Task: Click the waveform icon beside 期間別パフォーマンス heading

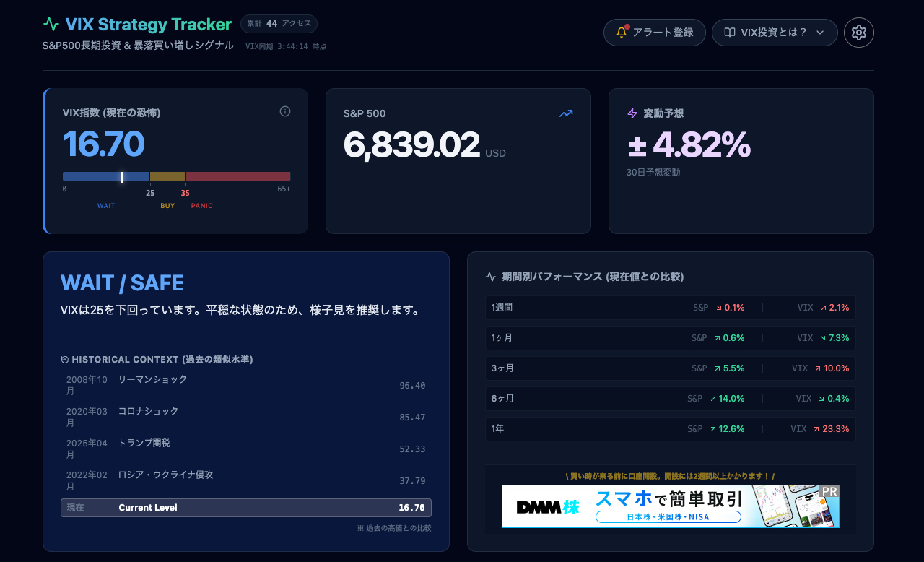Action: tap(489, 276)
